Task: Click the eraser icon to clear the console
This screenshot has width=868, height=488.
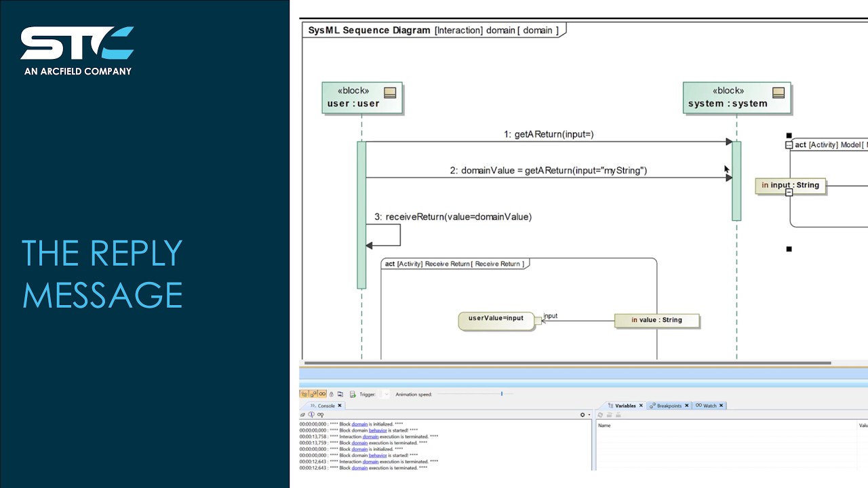Action: pyautogui.click(x=302, y=415)
